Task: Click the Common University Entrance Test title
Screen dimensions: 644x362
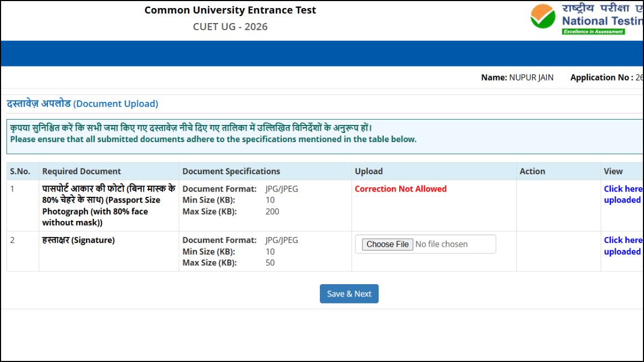Action: (230, 10)
